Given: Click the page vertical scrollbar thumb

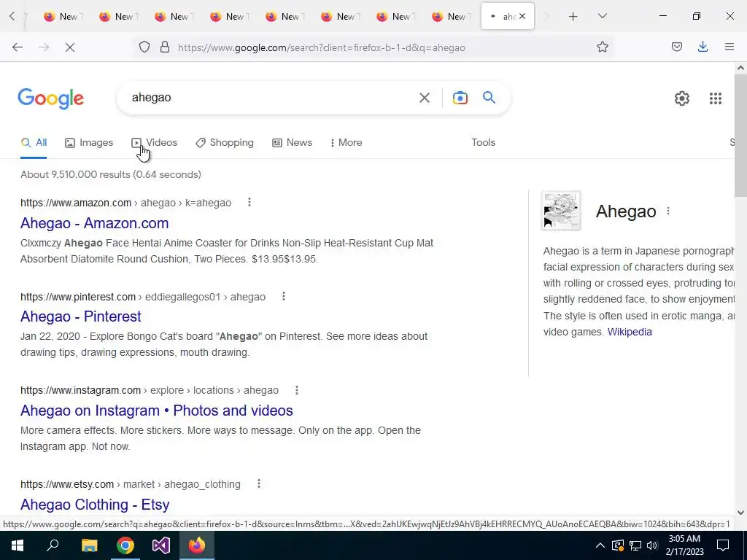Looking at the screenshot, I should click(740, 135).
